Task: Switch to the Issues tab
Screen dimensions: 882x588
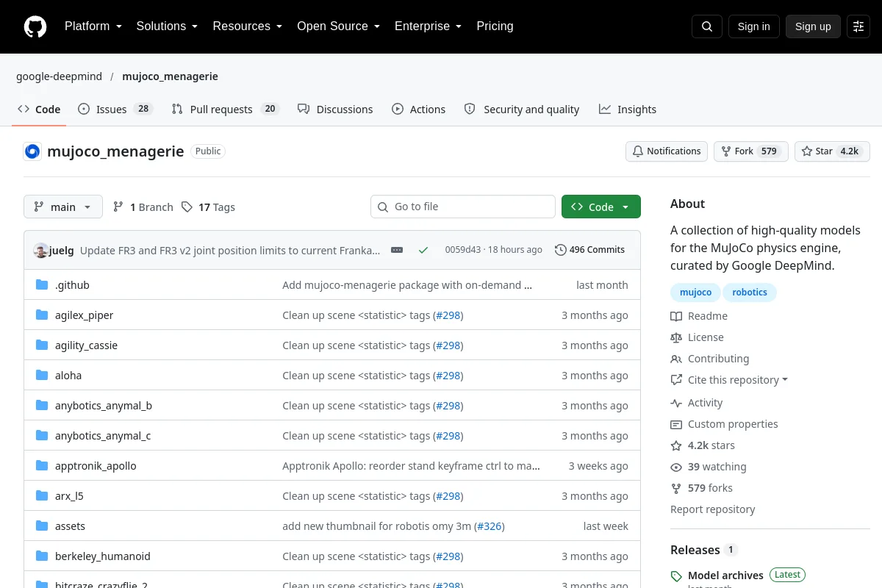Action: [115, 110]
